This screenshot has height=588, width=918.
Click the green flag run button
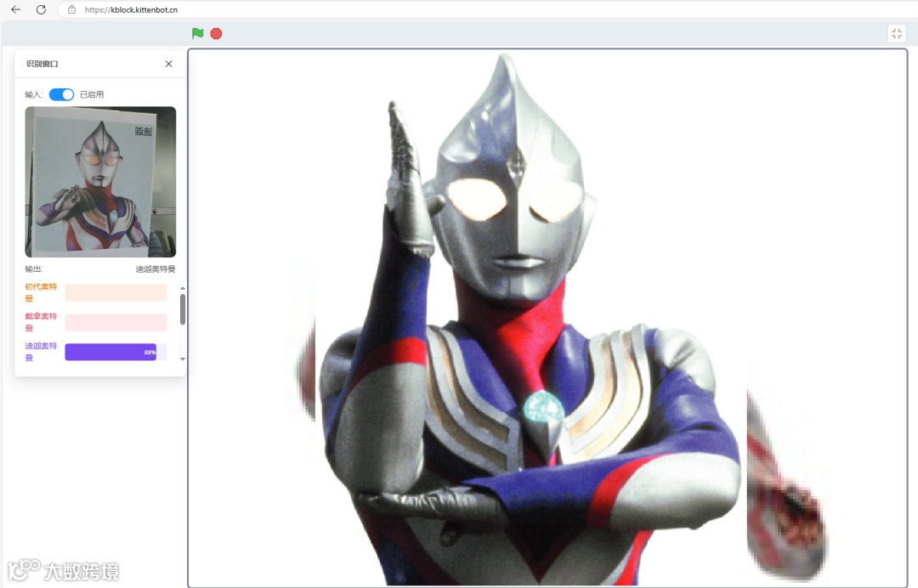pyautogui.click(x=197, y=33)
